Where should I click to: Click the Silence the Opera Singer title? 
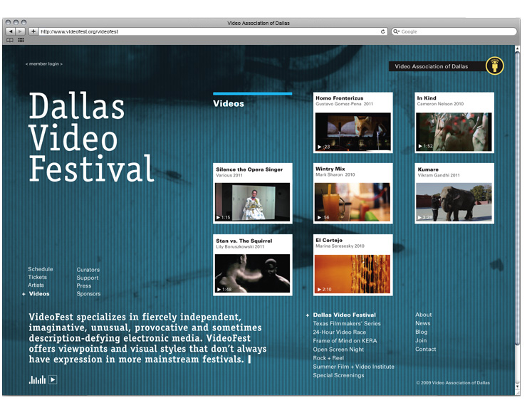tap(249, 169)
